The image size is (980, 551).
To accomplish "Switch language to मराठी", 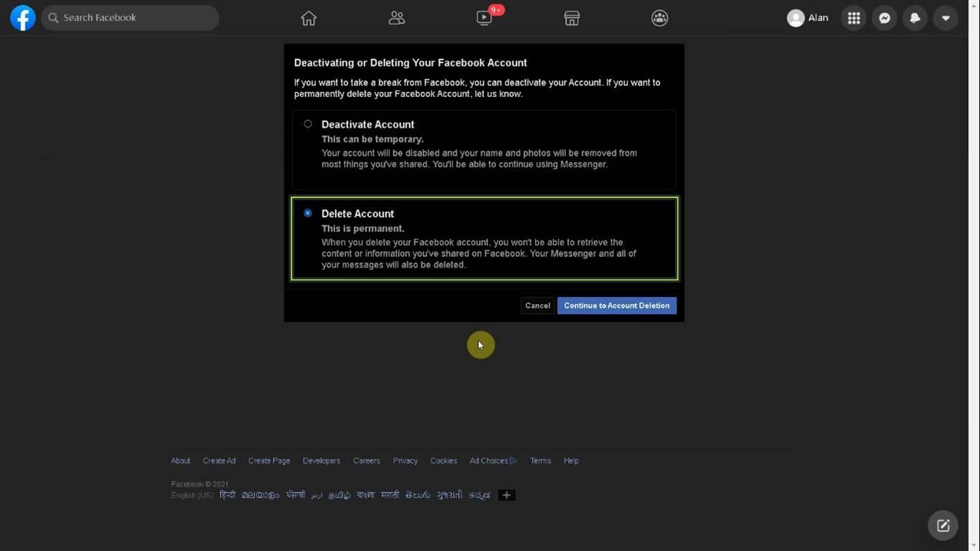I will click(390, 495).
